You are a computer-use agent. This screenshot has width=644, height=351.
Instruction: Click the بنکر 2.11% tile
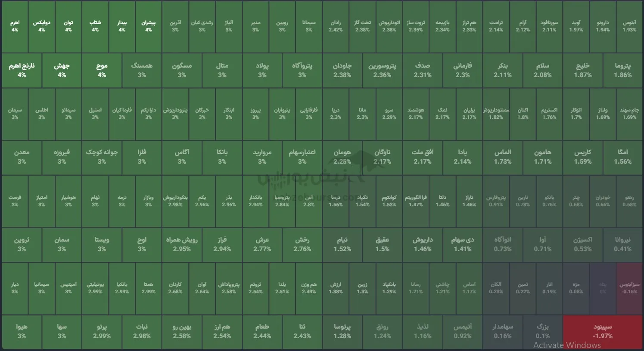tap(503, 70)
